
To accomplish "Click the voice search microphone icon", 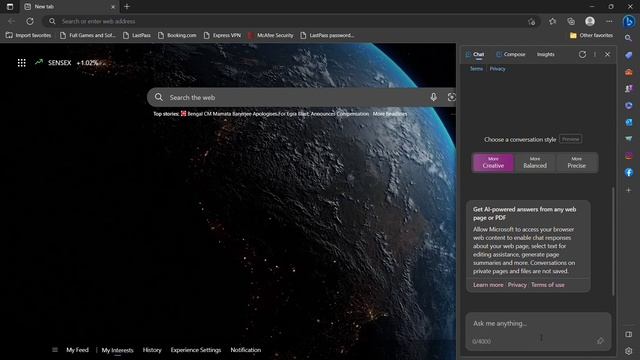I will coord(433,97).
